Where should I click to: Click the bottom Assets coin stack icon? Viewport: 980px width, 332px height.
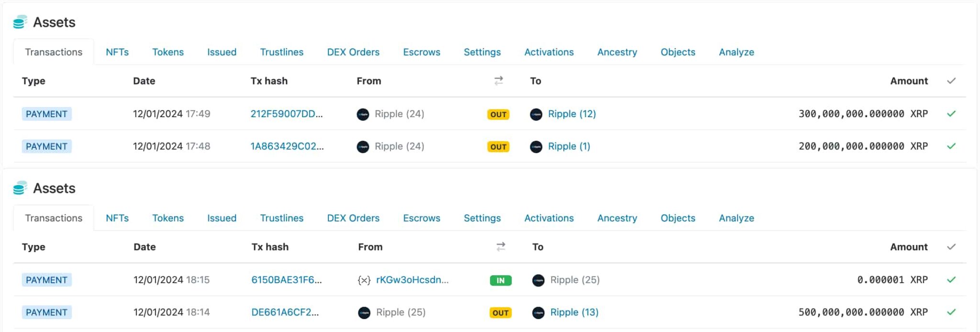(x=20, y=188)
